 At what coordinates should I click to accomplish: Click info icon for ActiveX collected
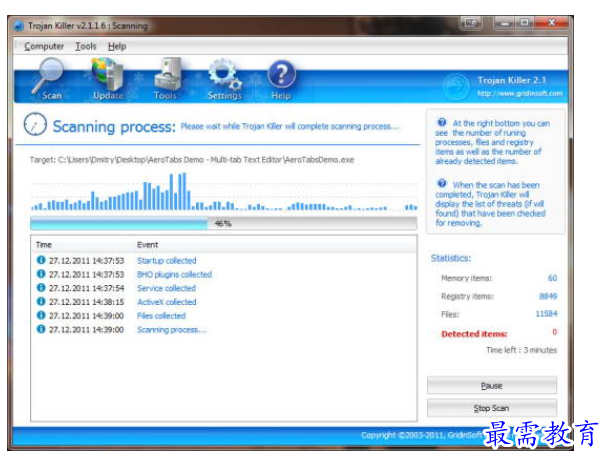click(x=41, y=301)
